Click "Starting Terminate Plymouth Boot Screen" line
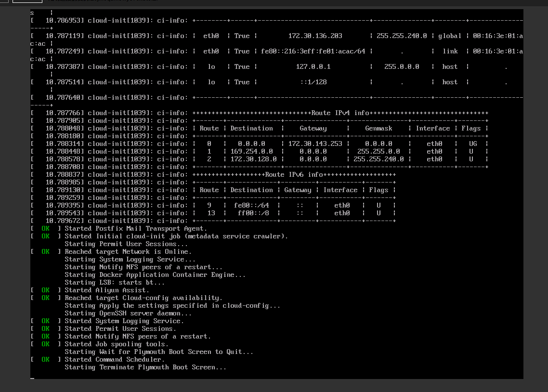The width and height of the screenshot is (548, 392). tap(145, 367)
